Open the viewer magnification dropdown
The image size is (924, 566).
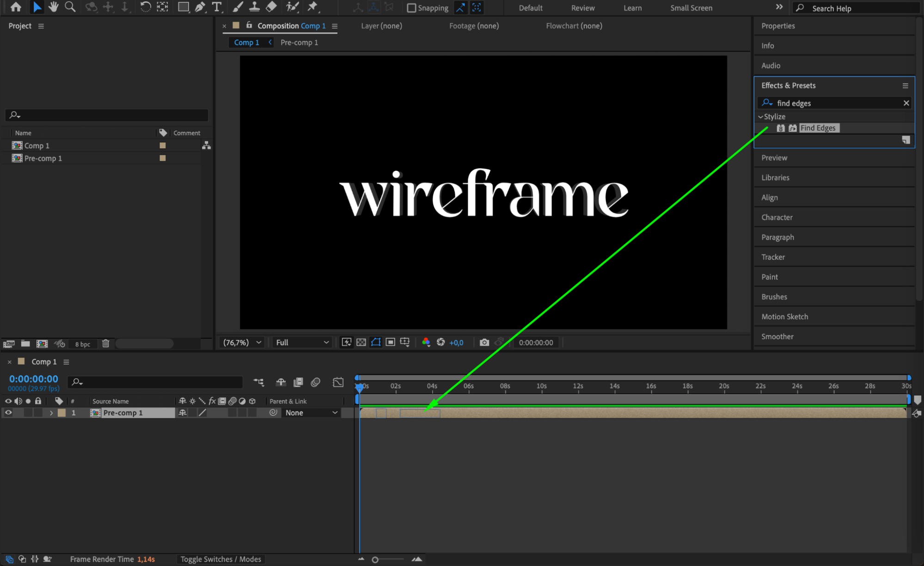click(x=242, y=342)
